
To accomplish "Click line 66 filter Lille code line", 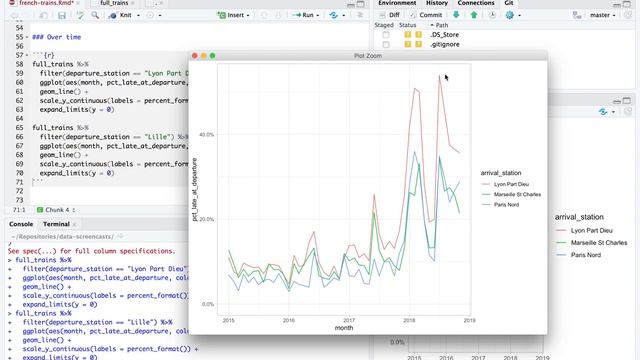I will [114, 137].
